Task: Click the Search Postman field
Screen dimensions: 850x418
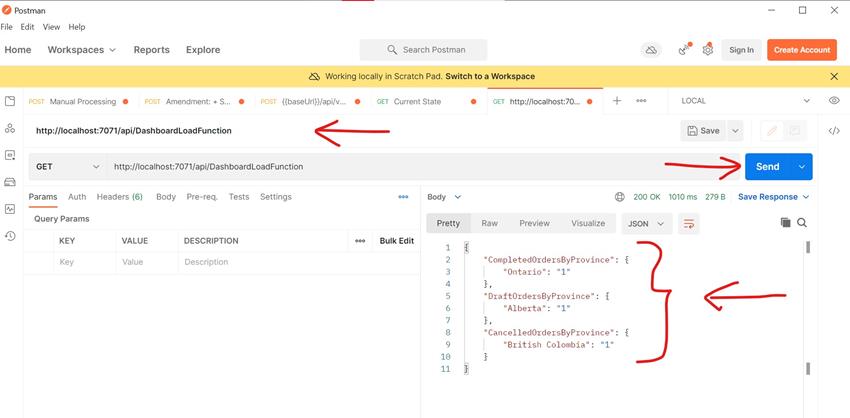Action: (x=423, y=50)
